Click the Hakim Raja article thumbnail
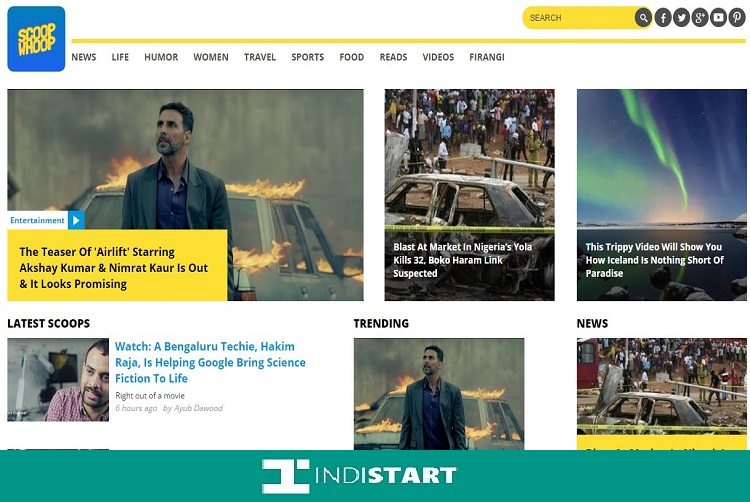This screenshot has width=750, height=502. (58, 380)
